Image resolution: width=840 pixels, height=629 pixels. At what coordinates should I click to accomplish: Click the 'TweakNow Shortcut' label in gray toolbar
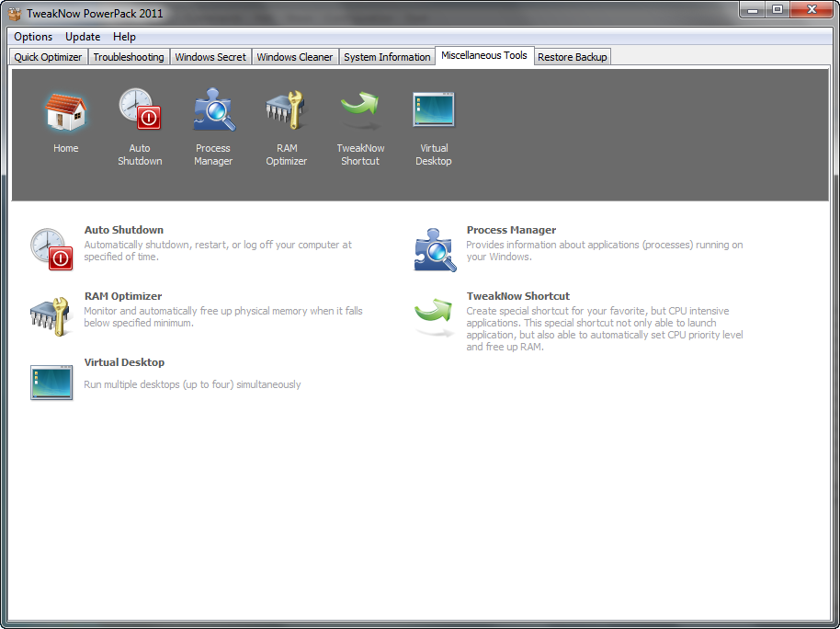[x=360, y=154]
